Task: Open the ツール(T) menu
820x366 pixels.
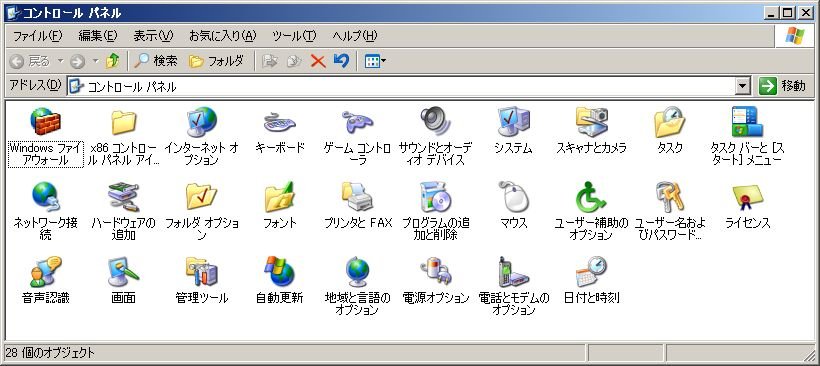Action: tap(294, 36)
